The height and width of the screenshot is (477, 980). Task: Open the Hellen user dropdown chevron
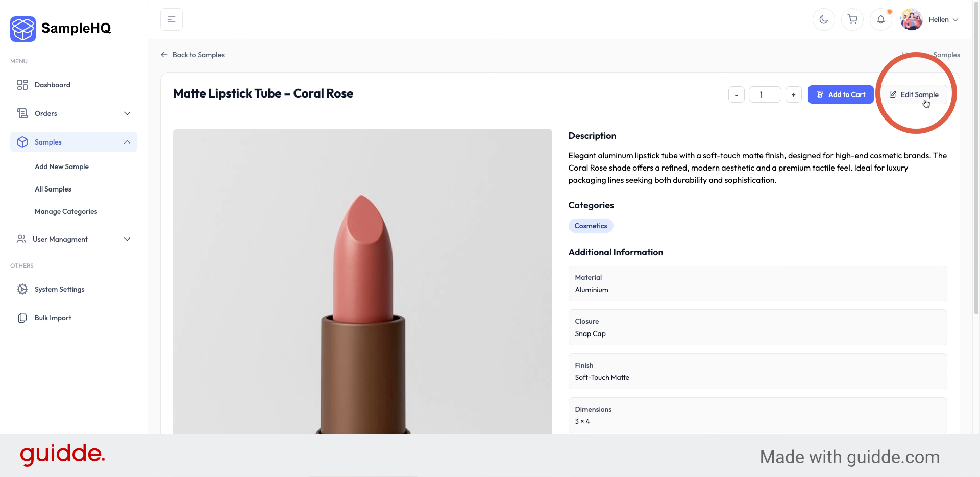955,20
